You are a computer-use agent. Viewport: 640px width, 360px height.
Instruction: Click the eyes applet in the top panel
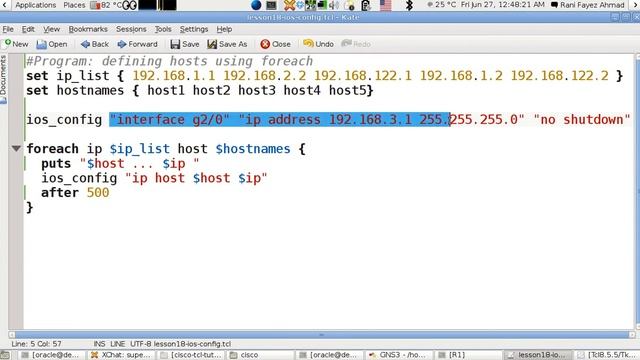tap(130, 5)
